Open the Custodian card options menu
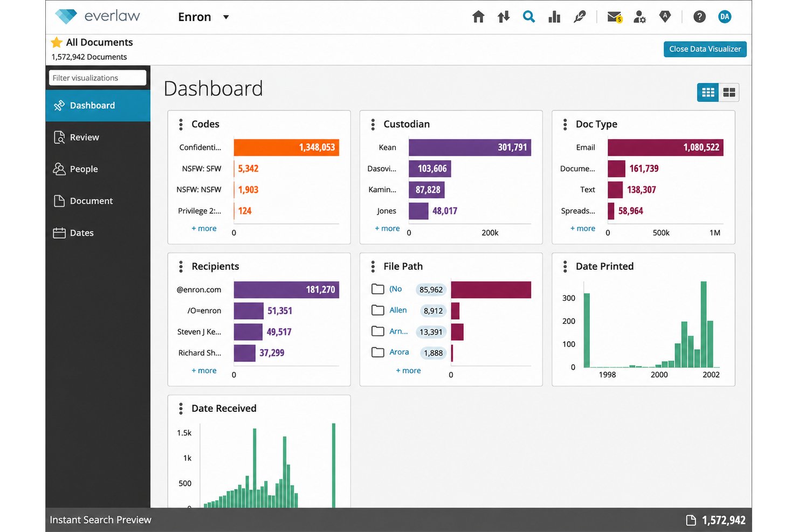 (x=373, y=124)
